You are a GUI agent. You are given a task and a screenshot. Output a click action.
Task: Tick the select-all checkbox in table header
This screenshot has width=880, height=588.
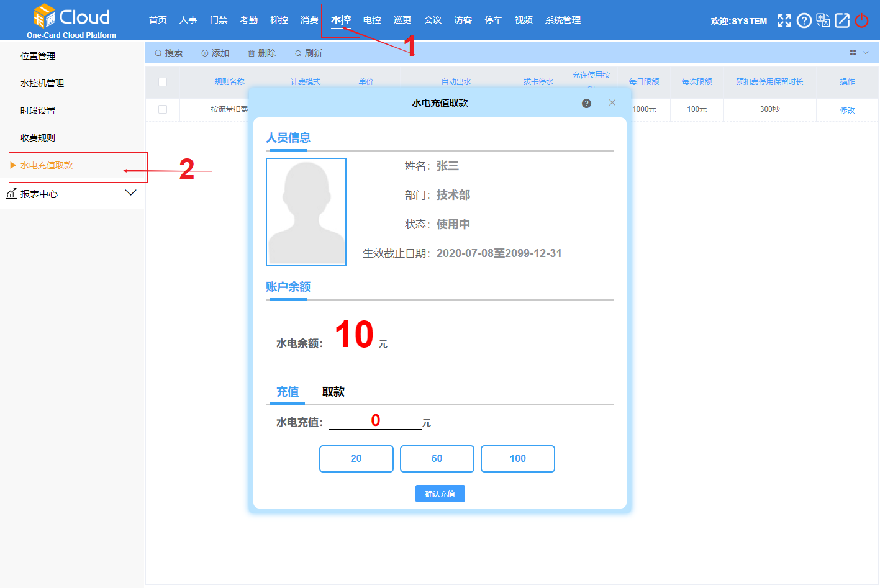point(163,82)
